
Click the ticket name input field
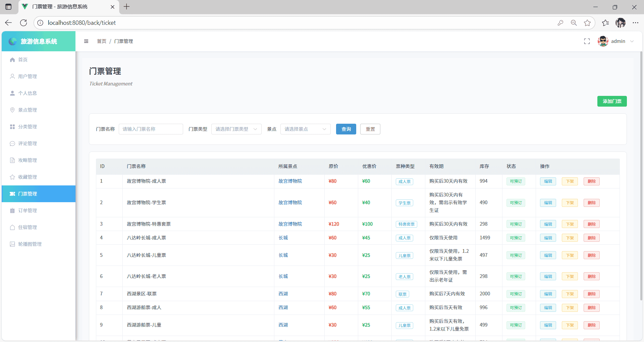pyautogui.click(x=151, y=129)
